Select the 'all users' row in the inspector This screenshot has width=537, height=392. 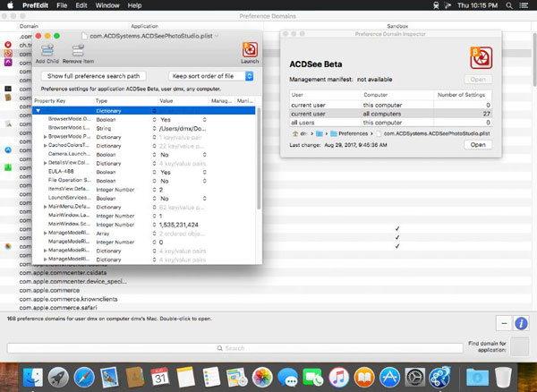(304, 123)
